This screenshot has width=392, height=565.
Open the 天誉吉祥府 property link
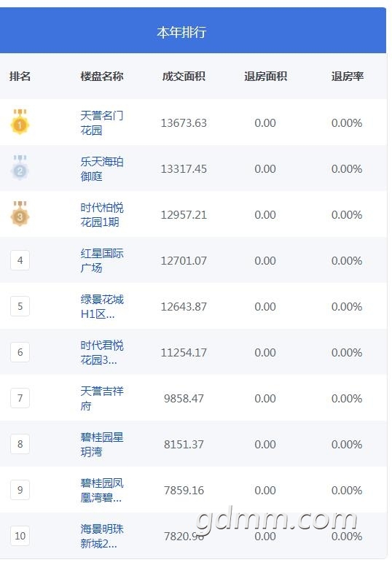pyautogui.click(x=102, y=399)
